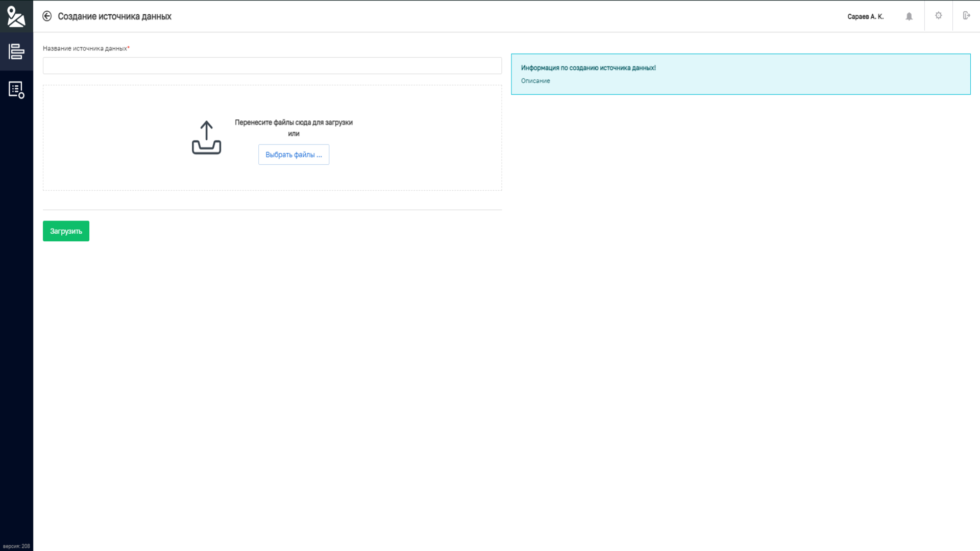Click the 'Создание источника данных' page title

click(x=114, y=16)
